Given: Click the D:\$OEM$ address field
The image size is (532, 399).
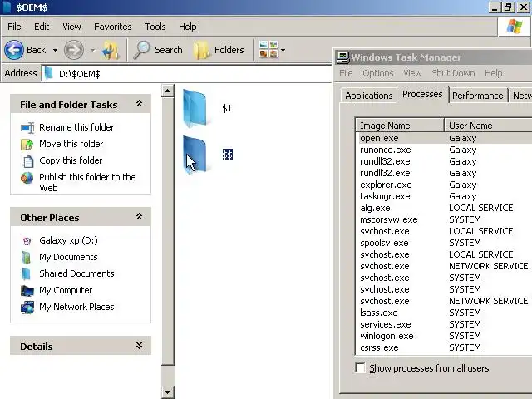Looking at the screenshot, I should pos(186,74).
